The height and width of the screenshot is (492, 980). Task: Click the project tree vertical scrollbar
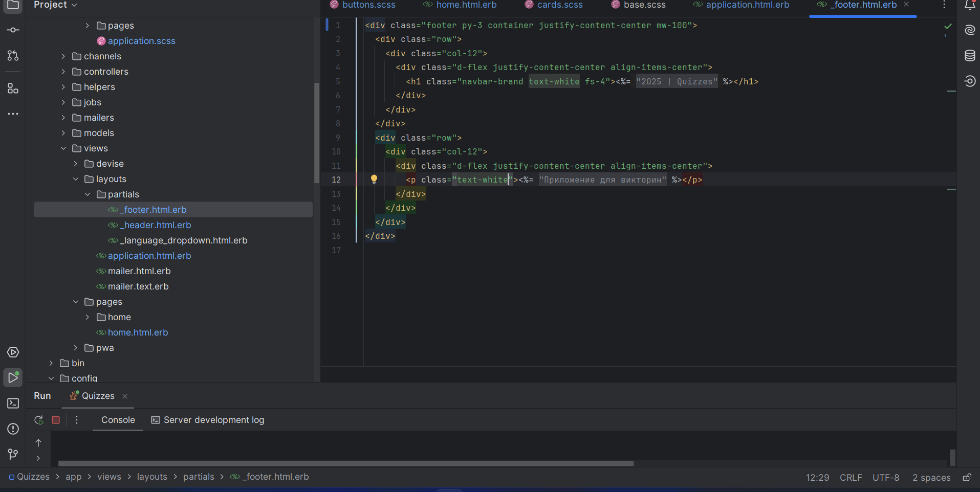317,133
